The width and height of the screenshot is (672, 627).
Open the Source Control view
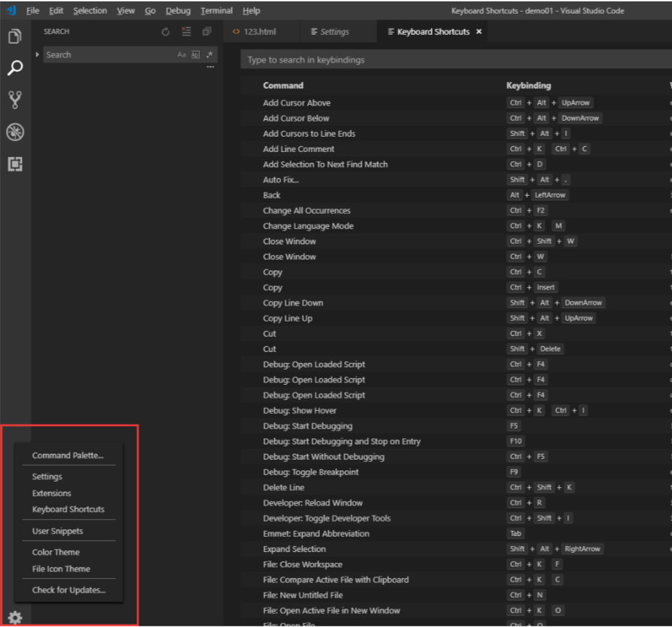(x=15, y=100)
